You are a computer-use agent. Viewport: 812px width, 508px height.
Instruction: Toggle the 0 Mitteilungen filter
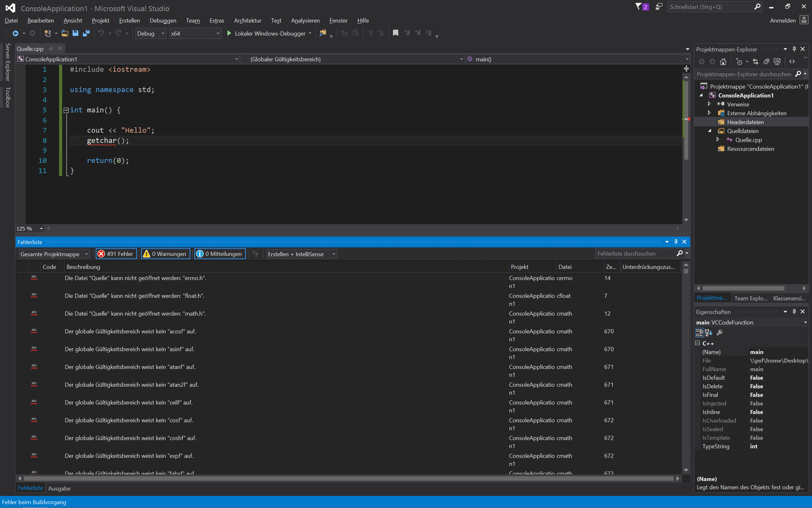pos(220,254)
